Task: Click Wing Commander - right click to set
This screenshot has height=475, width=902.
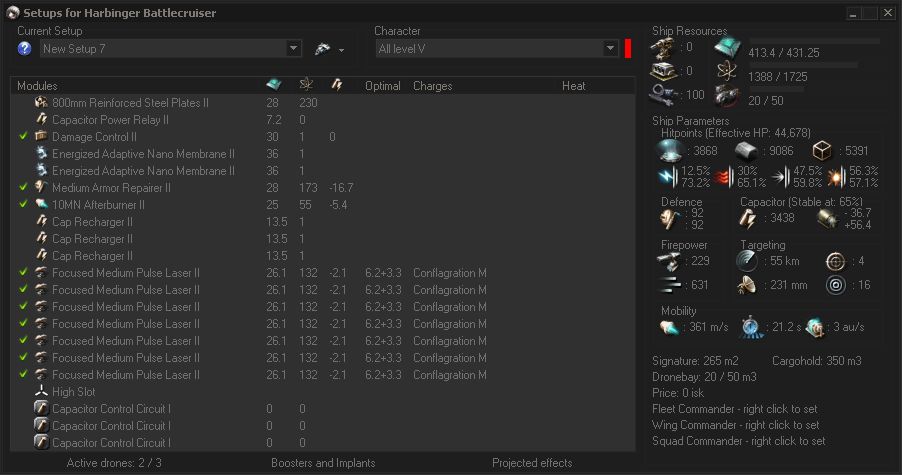Action: pos(736,425)
